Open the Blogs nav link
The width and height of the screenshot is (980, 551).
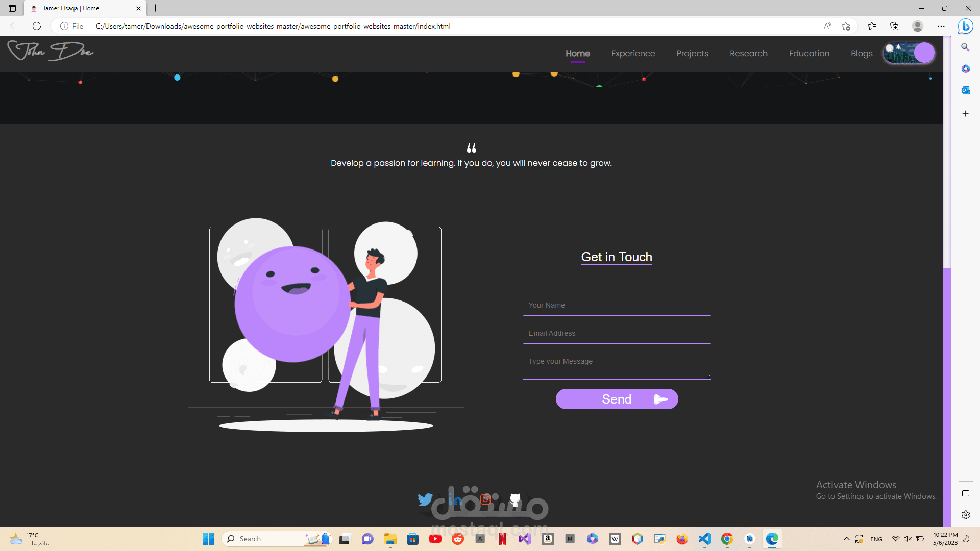(x=862, y=53)
